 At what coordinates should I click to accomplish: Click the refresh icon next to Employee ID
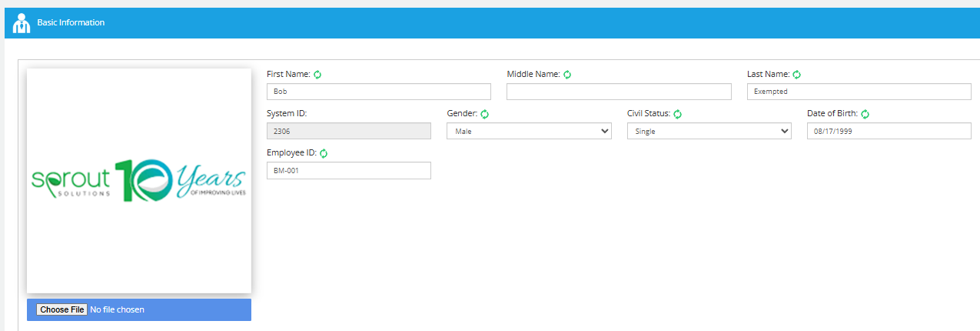point(324,153)
